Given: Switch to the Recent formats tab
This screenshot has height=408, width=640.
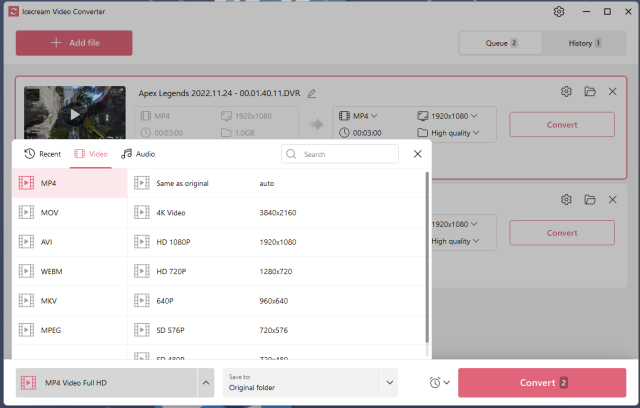Looking at the screenshot, I should click(x=43, y=154).
